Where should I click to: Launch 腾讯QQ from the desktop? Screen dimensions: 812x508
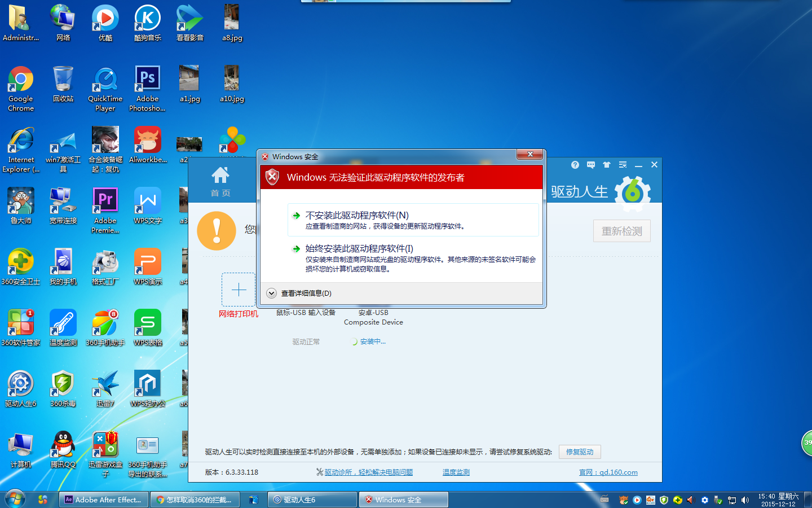[x=63, y=450]
